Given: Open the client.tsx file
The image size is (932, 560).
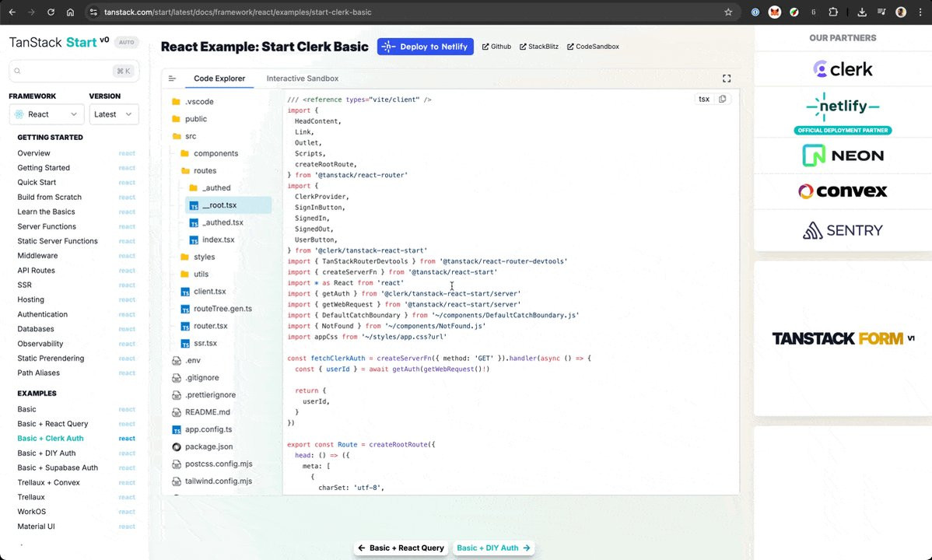Looking at the screenshot, I should coord(203,292).
